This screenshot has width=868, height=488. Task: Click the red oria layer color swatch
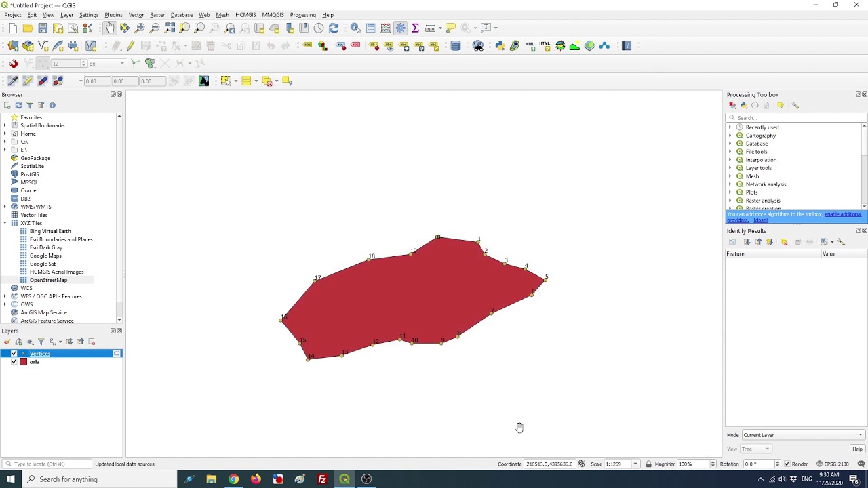pos(24,362)
